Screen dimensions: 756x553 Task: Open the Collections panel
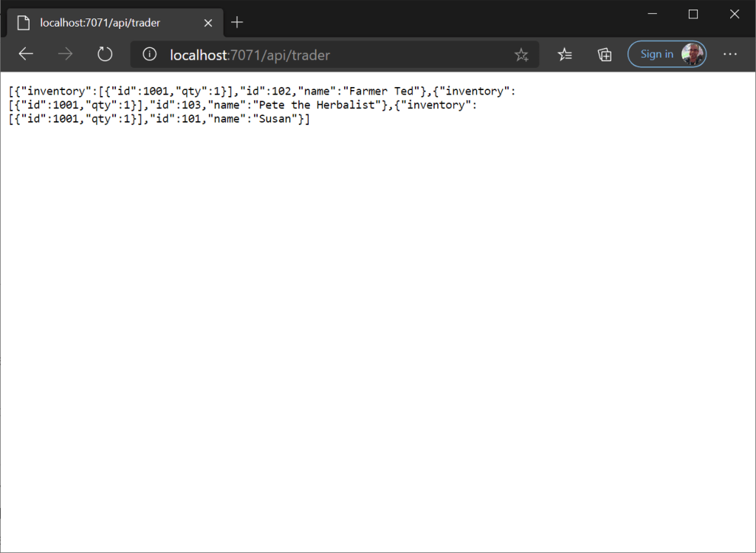click(605, 55)
